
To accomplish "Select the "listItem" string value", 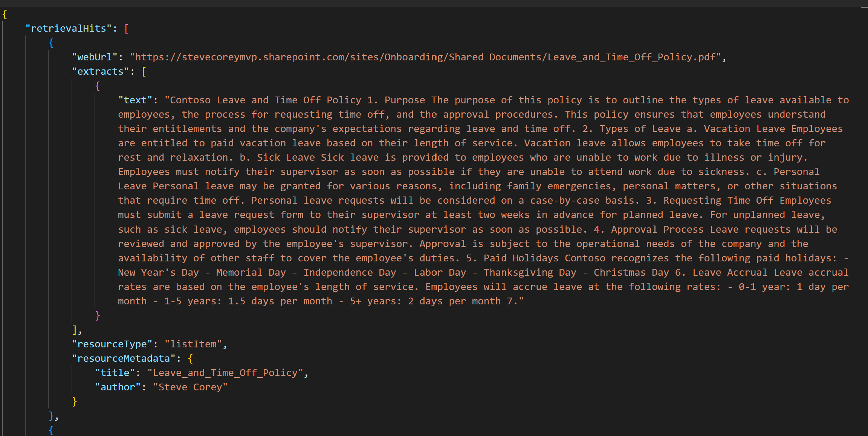I will coord(193,344).
